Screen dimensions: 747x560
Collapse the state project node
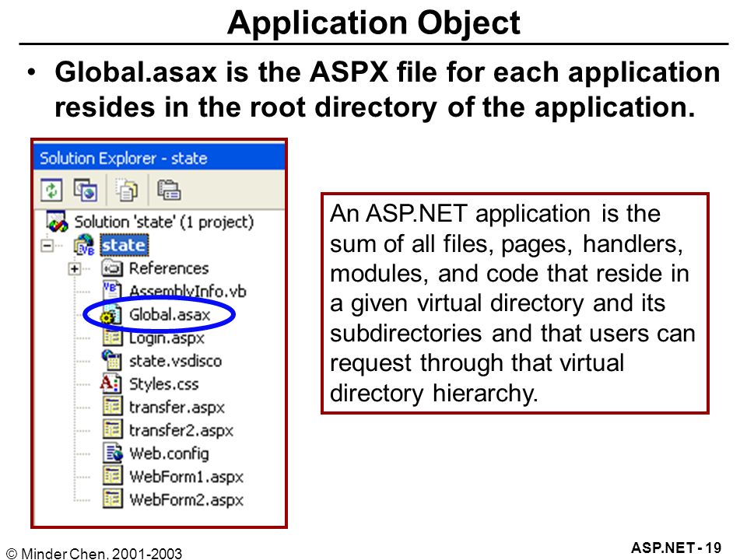pos(47,246)
